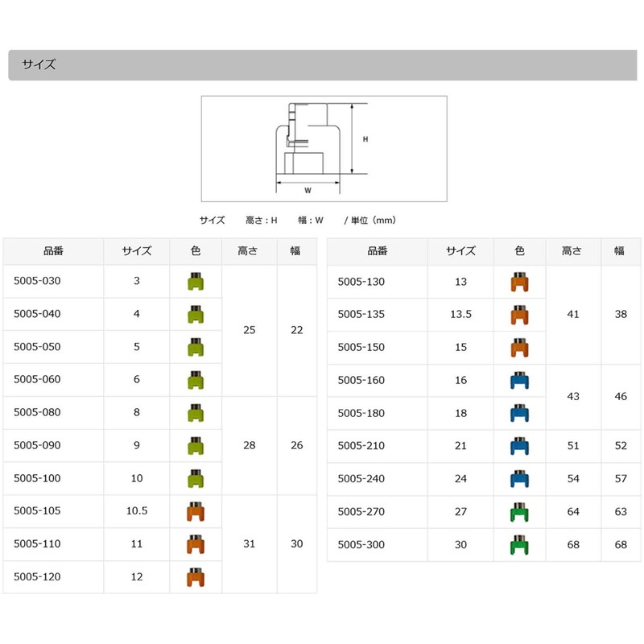Click the green clip icon in row 5005-060
The height and width of the screenshot is (644, 644).
point(195,380)
